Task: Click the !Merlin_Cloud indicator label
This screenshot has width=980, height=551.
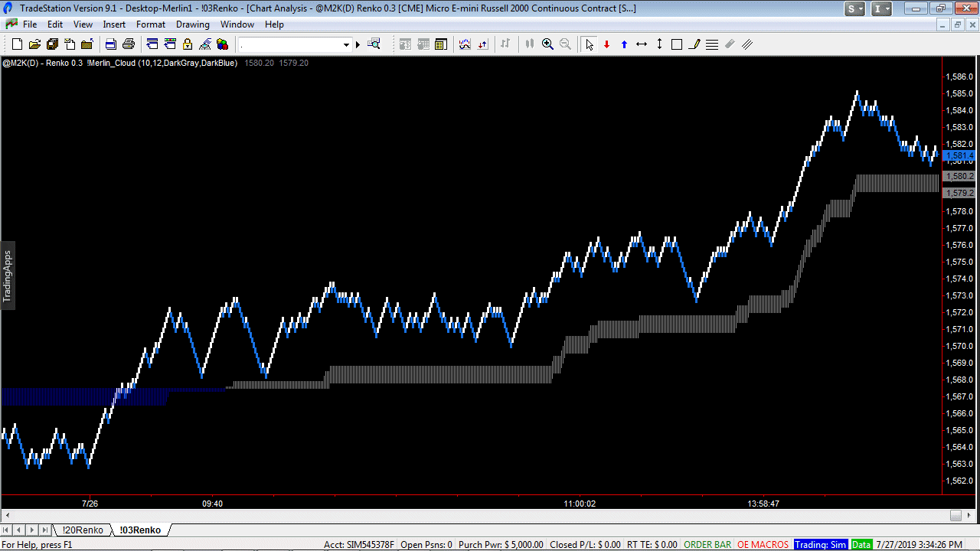Action: click(x=162, y=63)
